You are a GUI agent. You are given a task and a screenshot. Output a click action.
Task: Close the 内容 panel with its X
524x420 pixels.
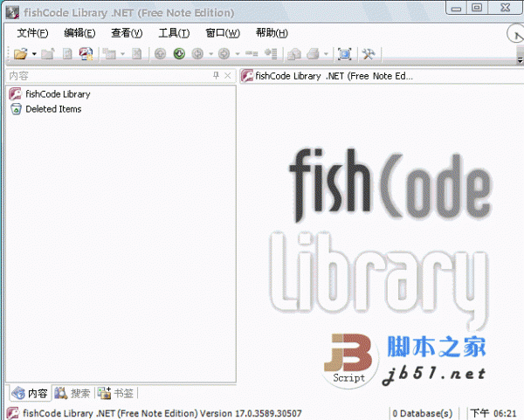click(228, 76)
